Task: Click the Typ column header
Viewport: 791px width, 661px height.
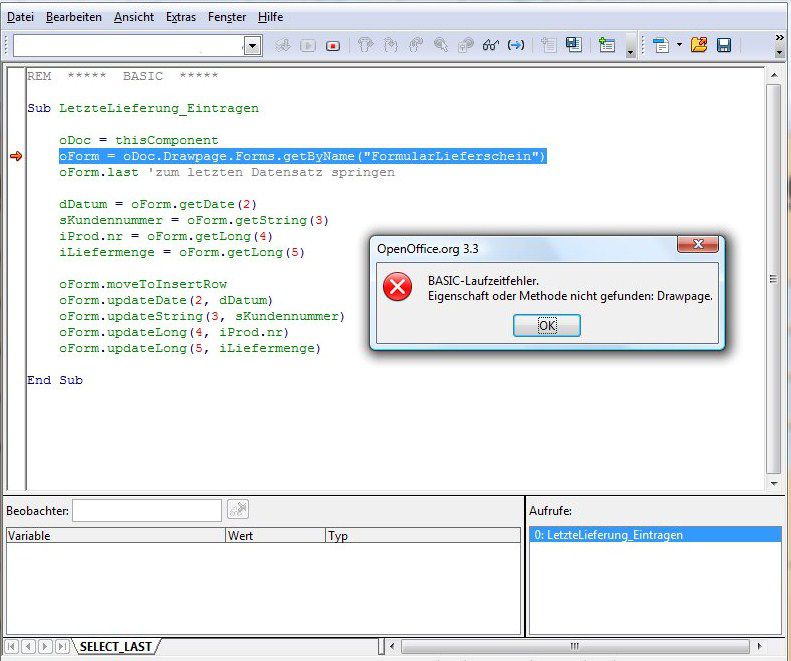Action: [423, 535]
